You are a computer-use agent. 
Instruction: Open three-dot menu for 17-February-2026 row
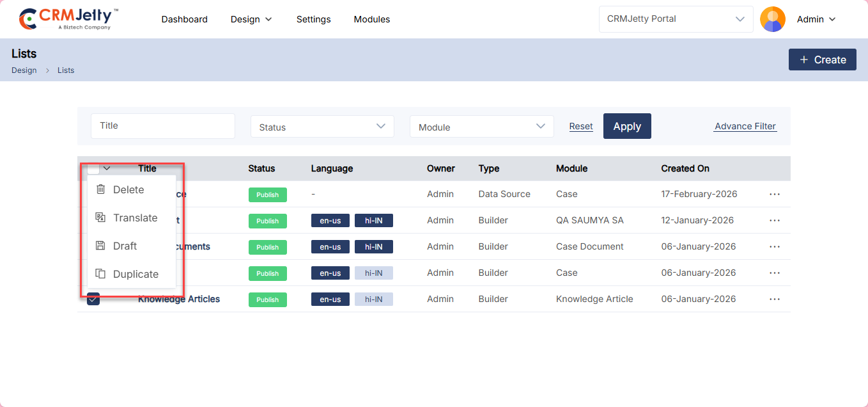click(775, 194)
